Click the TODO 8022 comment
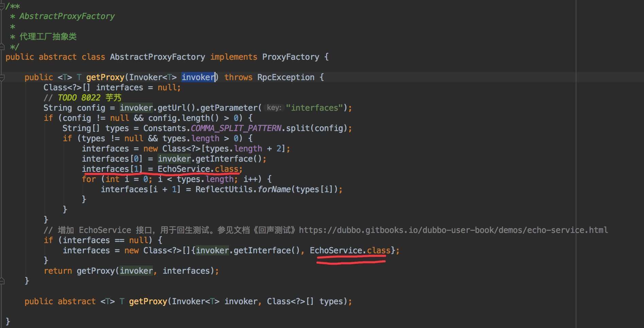 pyautogui.click(x=79, y=98)
